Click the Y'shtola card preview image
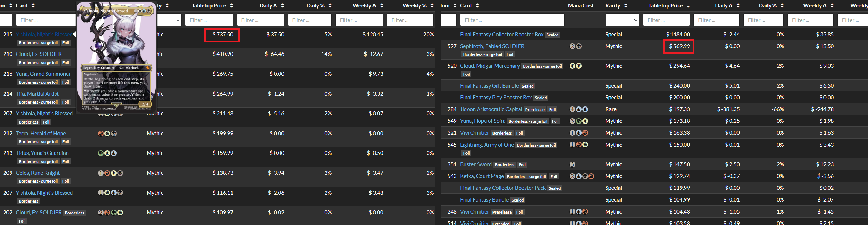The image size is (868, 225). 117,57
